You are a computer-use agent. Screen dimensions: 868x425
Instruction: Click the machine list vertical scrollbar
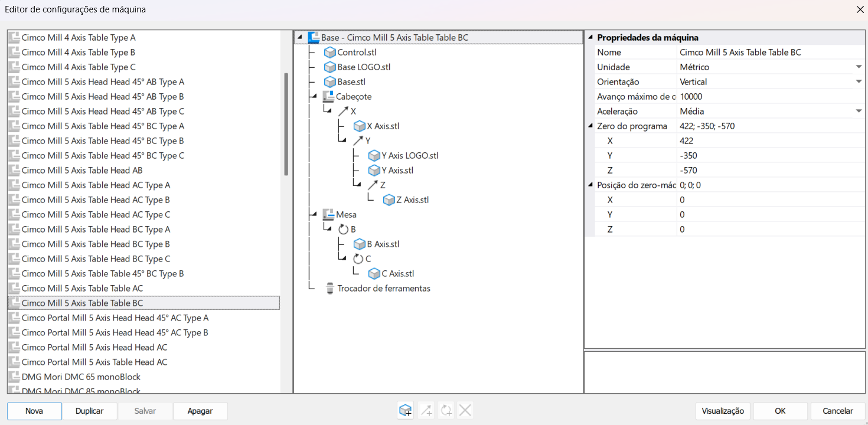286,124
